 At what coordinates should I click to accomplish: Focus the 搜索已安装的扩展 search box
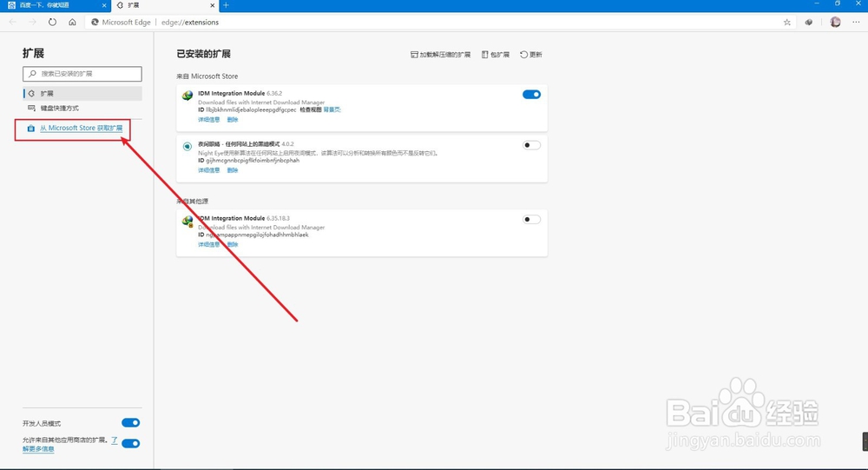tap(82, 74)
